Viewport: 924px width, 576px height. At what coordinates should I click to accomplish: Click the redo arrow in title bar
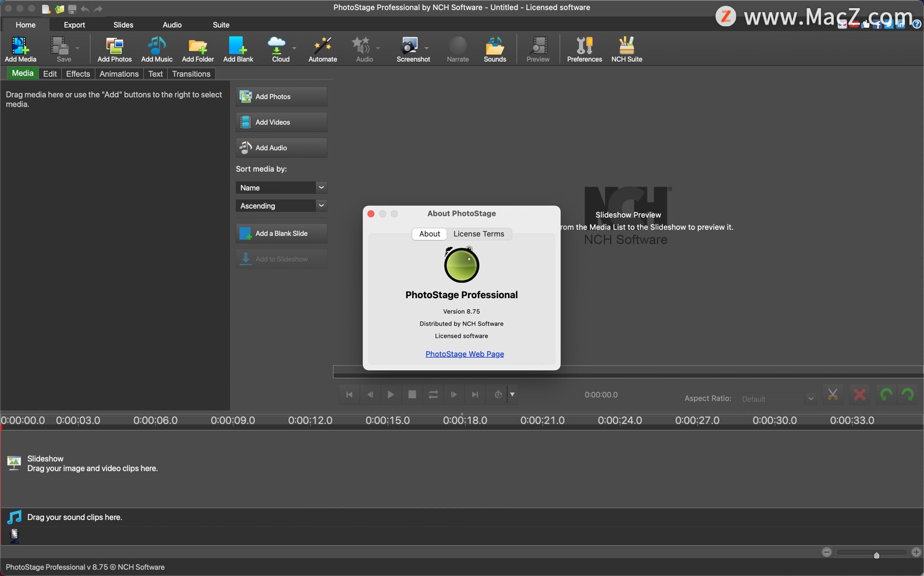point(98,9)
